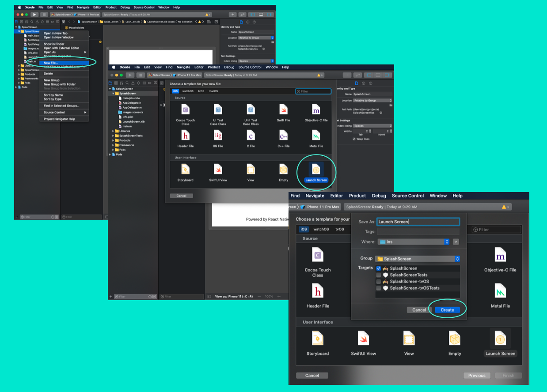Expand Libraries folder in middle window navigator
This screenshot has width=547, height=392.
pyautogui.click(x=113, y=131)
